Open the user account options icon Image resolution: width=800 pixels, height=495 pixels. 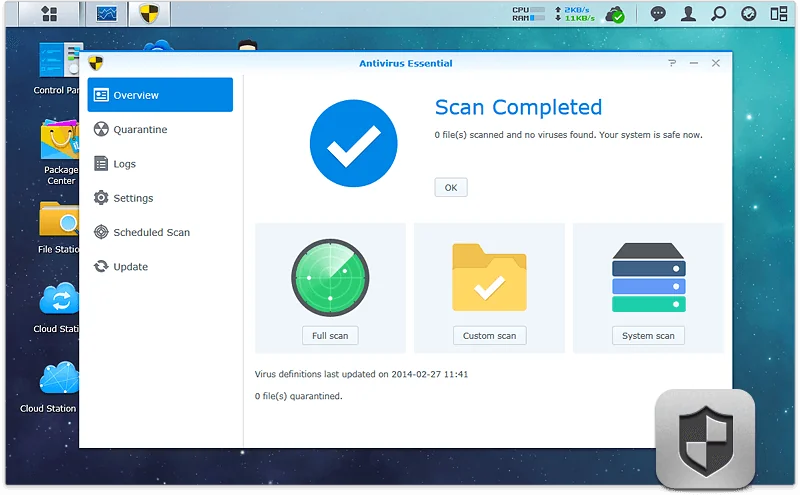pos(688,14)
